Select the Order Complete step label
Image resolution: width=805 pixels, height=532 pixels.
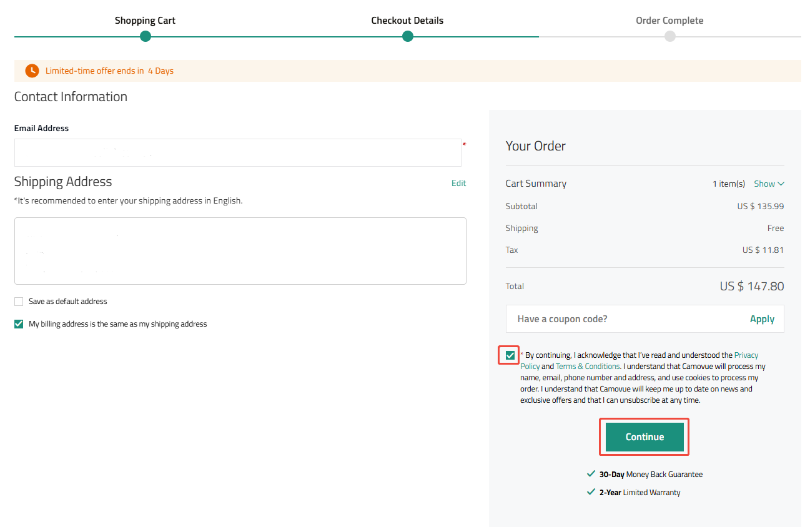coord(669,21)
